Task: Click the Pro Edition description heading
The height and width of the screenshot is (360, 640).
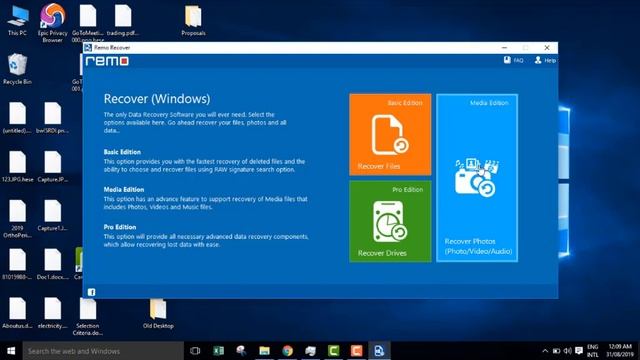Action: click(120, 227)
